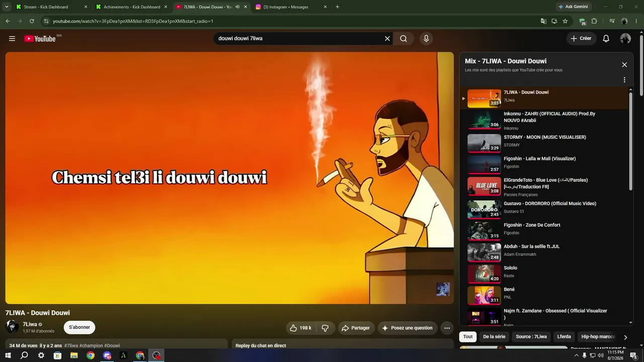Viewport: 644px width, 362px height.
Task: Switch to Achievements - Kick Dashboard tab
Action: point(131,7)
